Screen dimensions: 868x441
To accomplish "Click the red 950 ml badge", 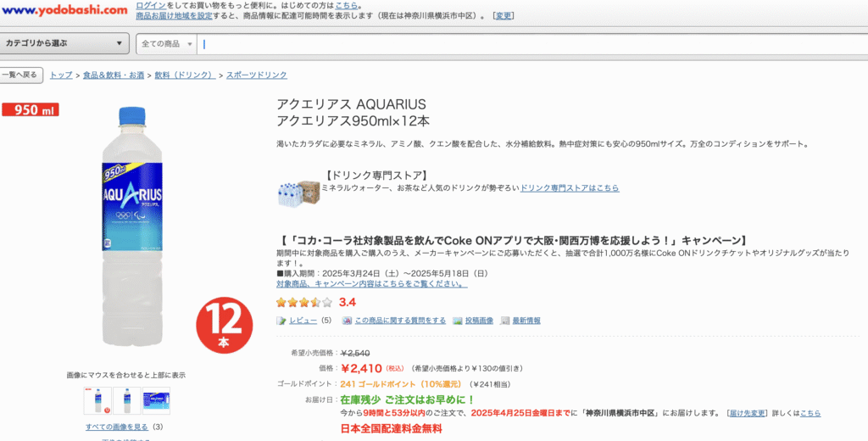I will coord(31,109).
